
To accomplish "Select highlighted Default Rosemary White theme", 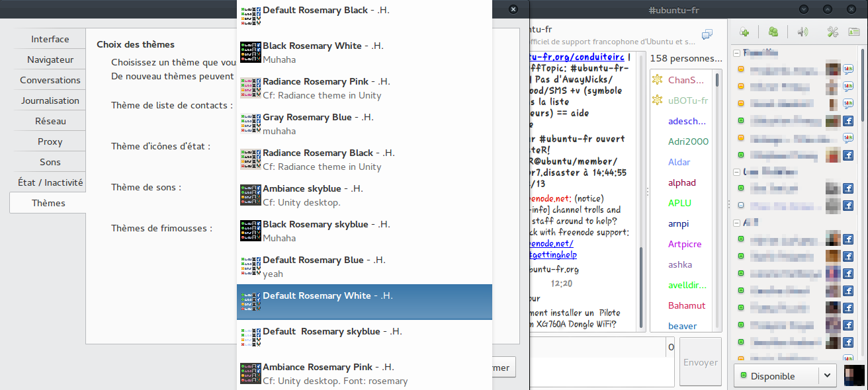I will pos(365,302).
